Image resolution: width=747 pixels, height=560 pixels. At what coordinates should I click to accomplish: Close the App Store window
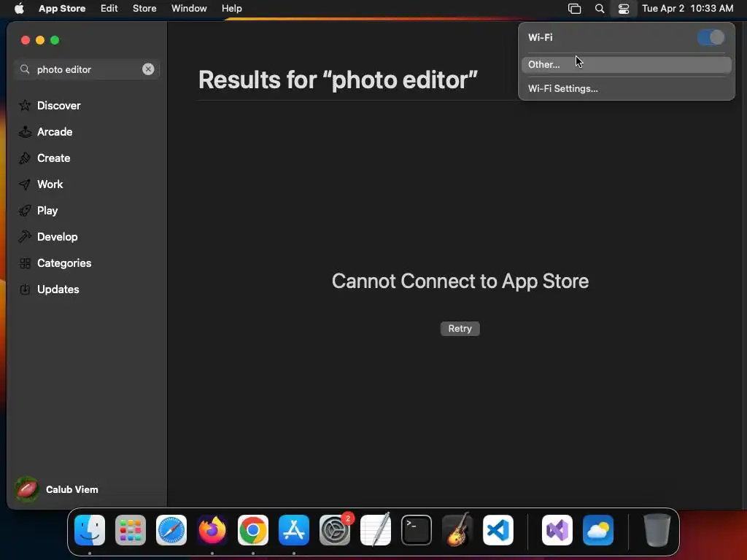26,41
